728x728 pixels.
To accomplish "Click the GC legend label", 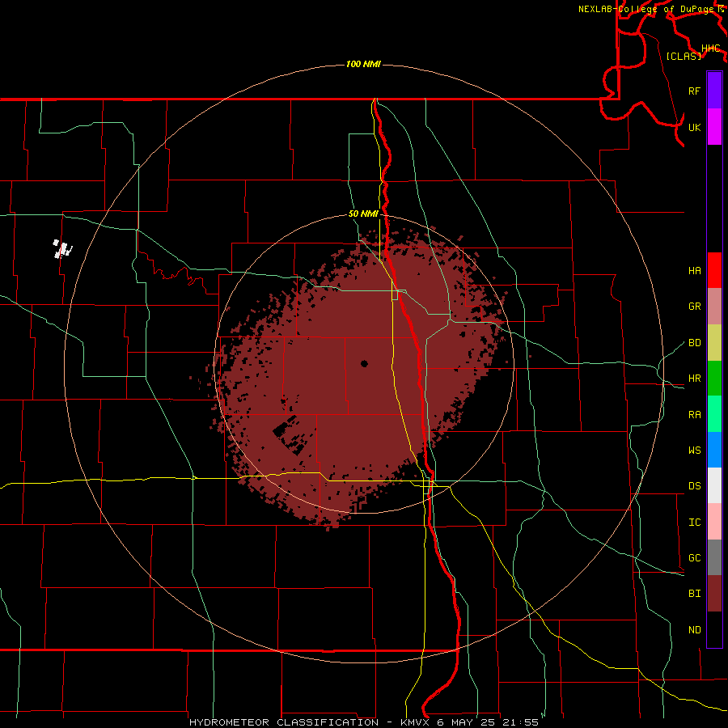I will tap(694, 558).
